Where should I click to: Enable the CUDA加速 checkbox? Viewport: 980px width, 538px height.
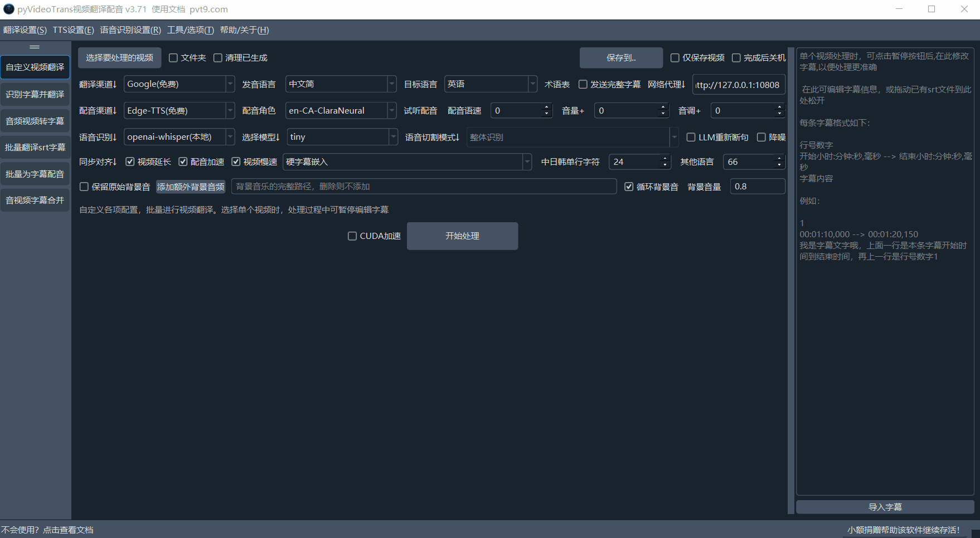352,236
